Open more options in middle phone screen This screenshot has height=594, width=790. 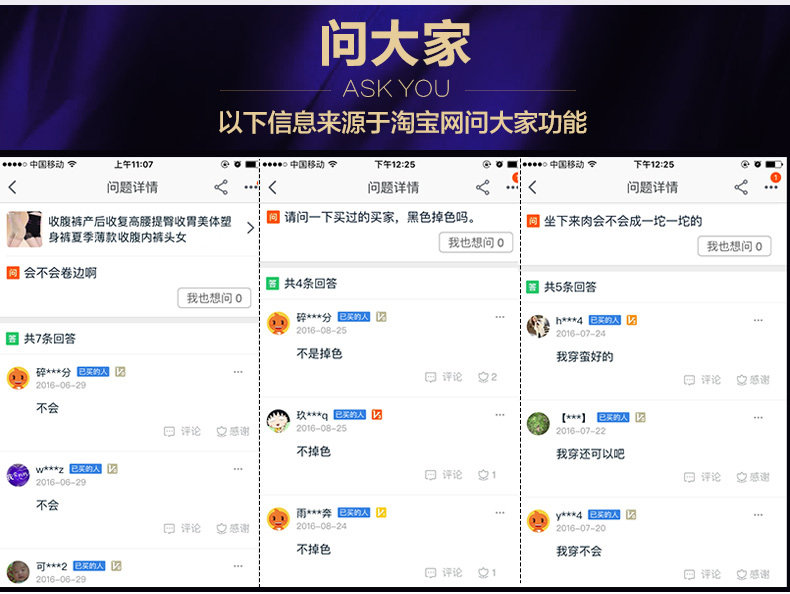[x=511, y=187]
